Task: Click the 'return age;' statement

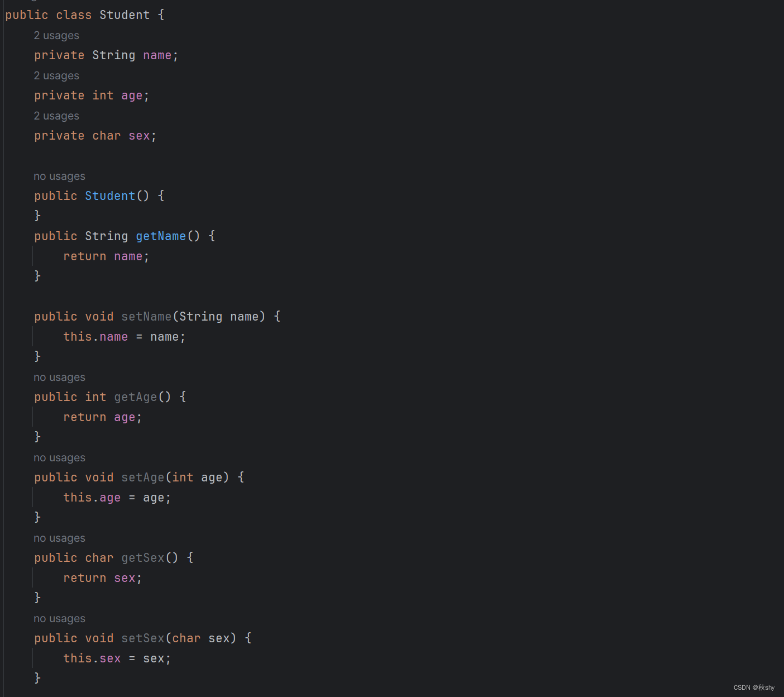Action: (x=103, y=417)
